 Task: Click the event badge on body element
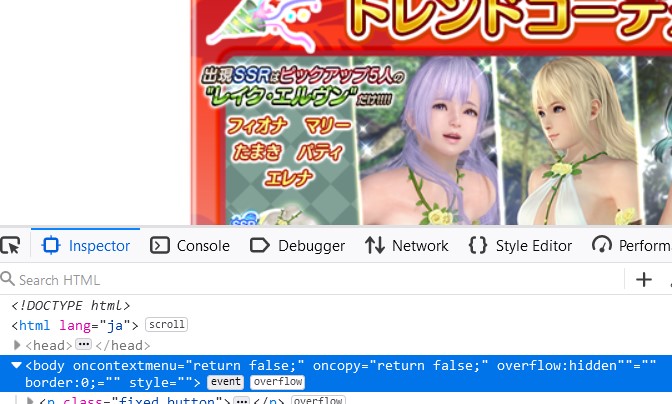[x=225, y=382]
